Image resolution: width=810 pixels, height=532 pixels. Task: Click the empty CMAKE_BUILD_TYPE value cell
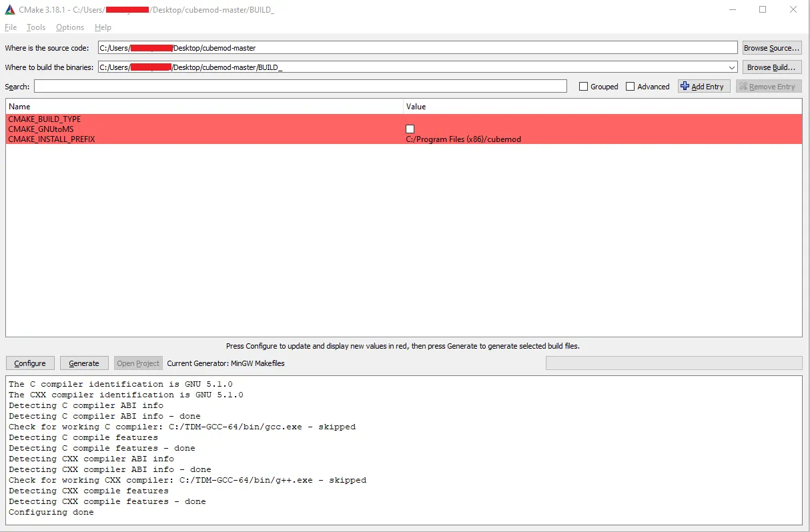pyautogui.click(x=602, y=119)
